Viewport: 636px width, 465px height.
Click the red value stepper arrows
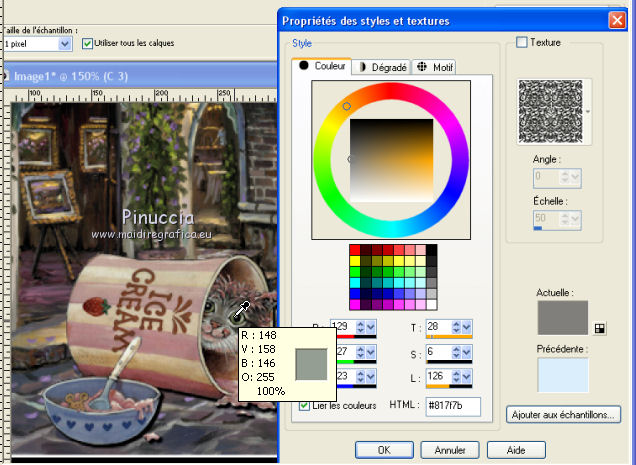[360, 327]
